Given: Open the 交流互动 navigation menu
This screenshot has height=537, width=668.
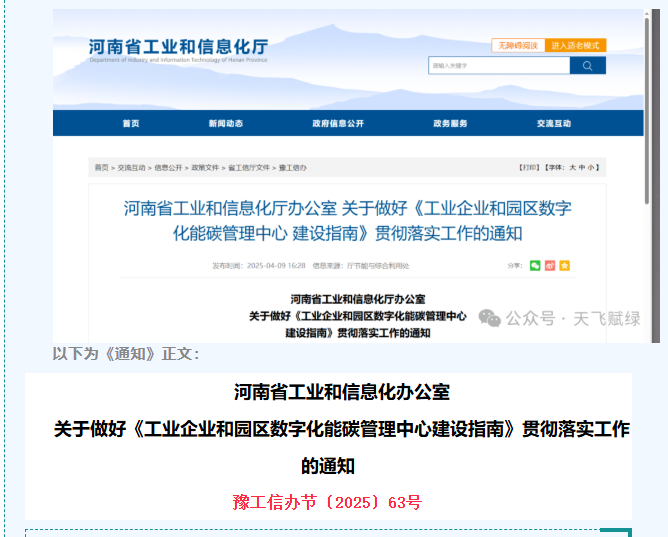Looking at the screenshot, I should 553,123.
